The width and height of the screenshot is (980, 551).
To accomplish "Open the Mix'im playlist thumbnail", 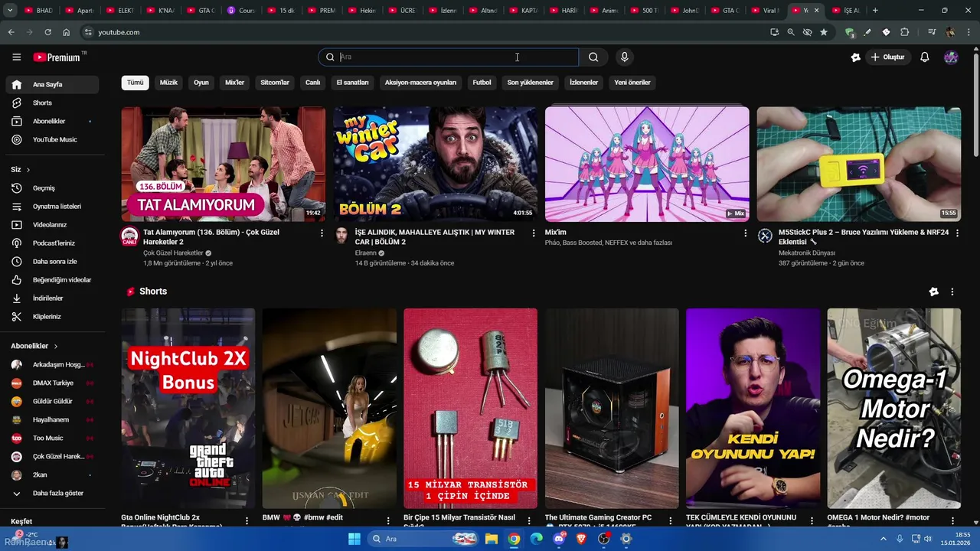I will (647, 164).
